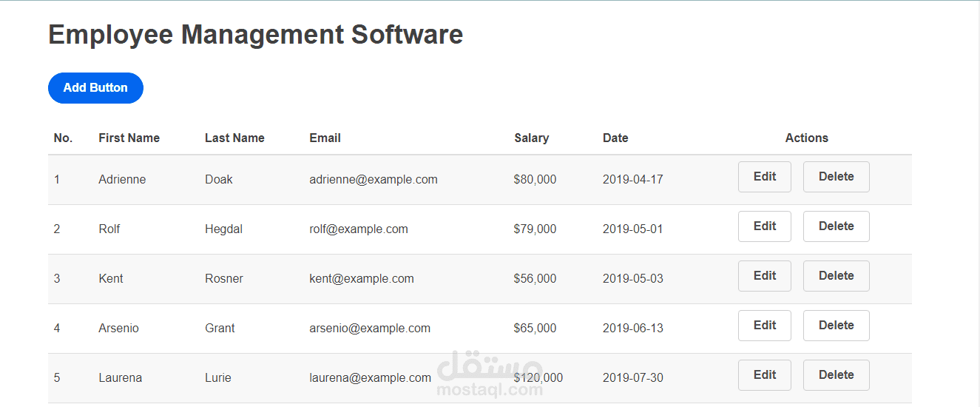This screenshot has height=407, width=980.
Task: Click last name Rosner
Action: coord(224,278)
